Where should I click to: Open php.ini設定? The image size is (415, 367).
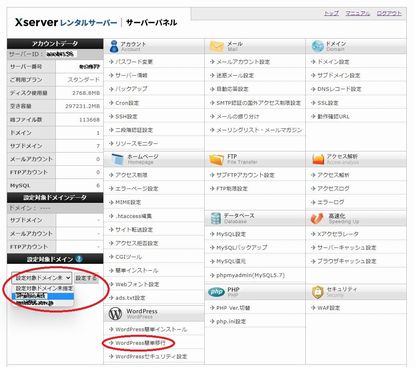231,322
